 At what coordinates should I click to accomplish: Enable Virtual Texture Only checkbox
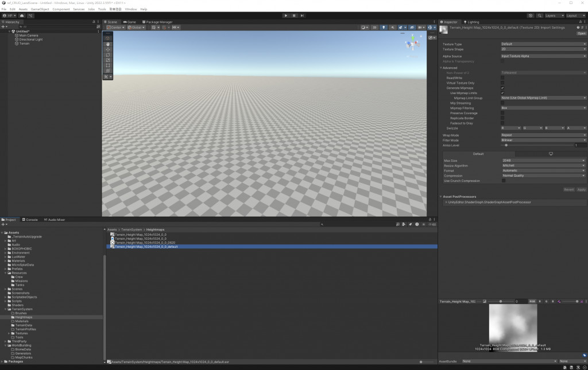[502, 83]
